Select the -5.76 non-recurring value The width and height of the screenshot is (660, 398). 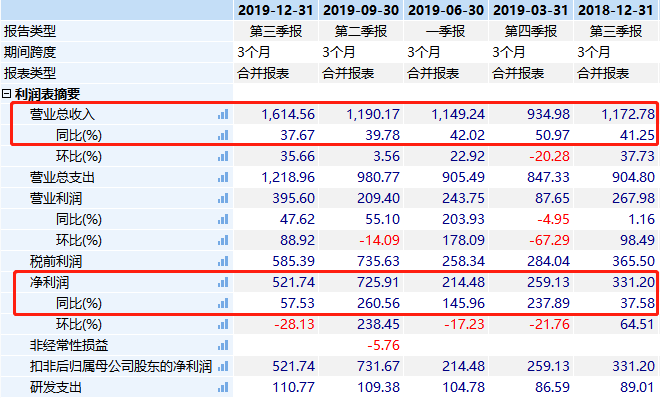383,346
